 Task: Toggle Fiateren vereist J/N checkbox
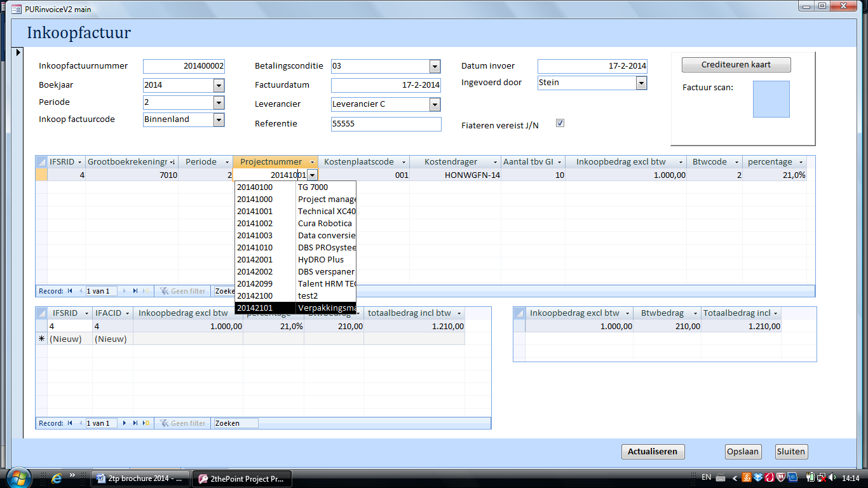pyautogui.click(x=560, y=123)
